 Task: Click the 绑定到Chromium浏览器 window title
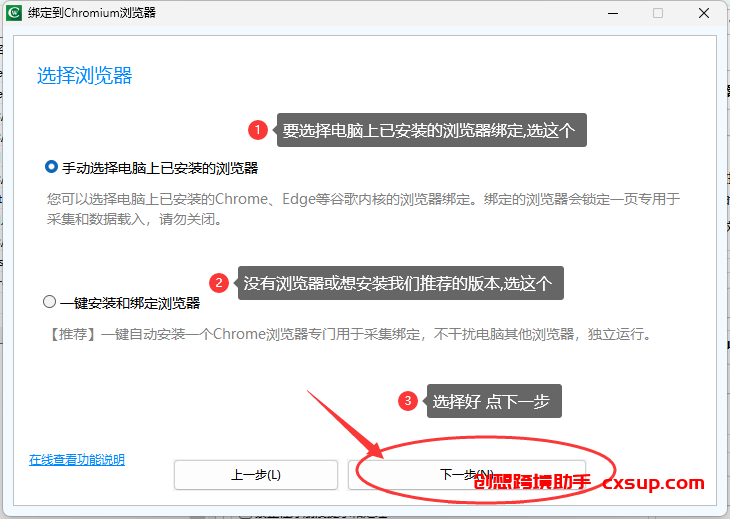tap(92, 13)
